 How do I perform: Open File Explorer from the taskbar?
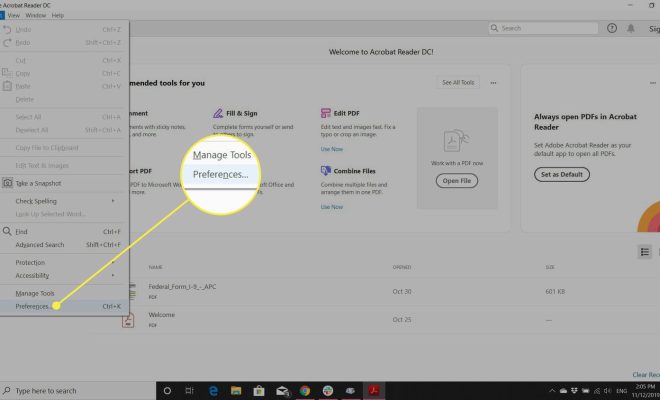pos(236,391)
